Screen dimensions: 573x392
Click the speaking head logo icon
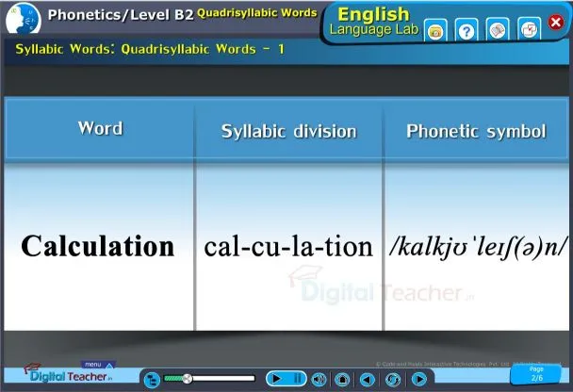[24, 18]
